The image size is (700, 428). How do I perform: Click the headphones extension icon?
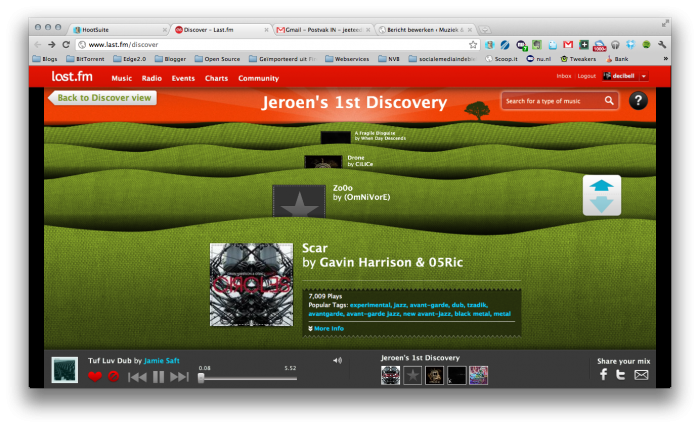[x=615, y=45]
